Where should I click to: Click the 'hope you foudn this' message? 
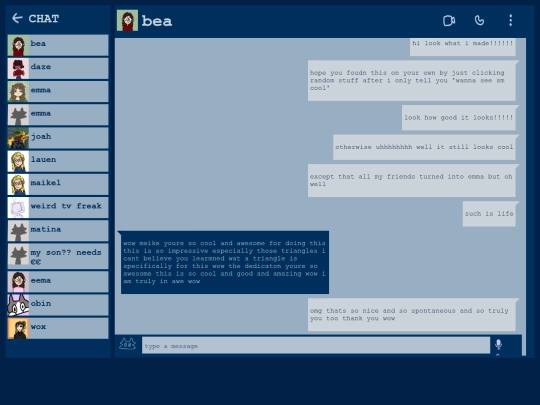[412, 81]
